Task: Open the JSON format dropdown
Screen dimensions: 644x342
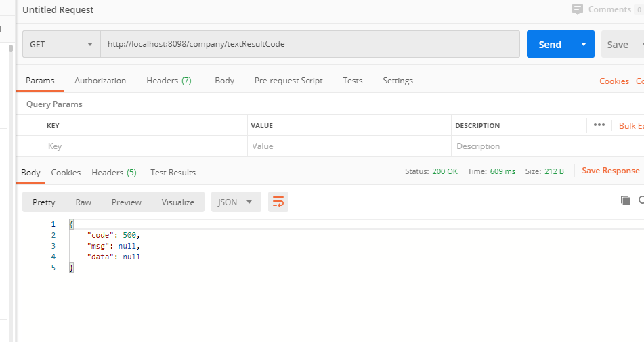Action: pyautogui.click(x=236, y=202)
